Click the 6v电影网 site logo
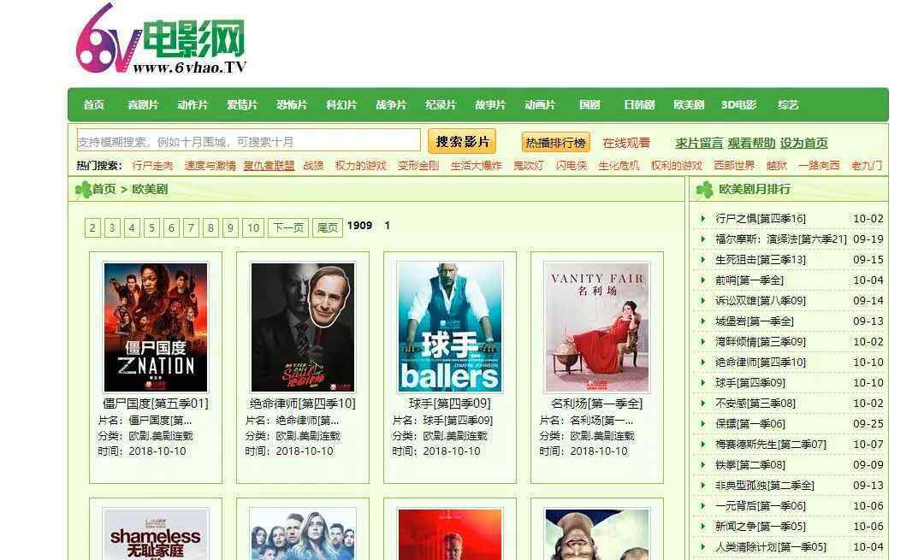 coord(161,39)
